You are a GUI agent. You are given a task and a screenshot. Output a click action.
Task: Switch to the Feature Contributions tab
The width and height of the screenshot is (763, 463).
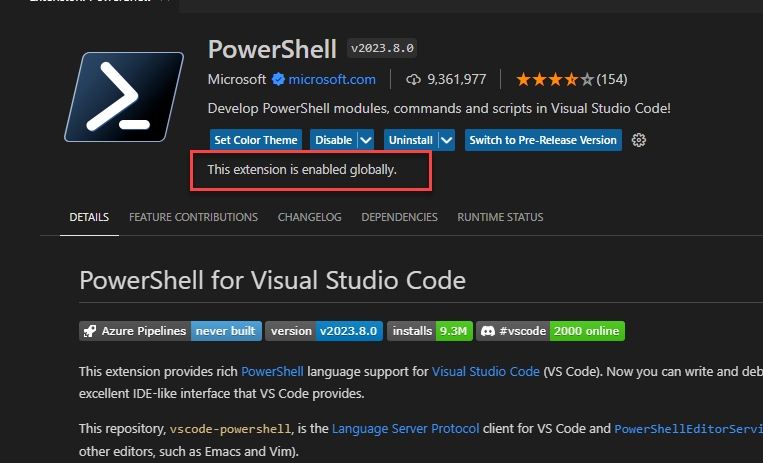pyautogui.click(x=193, y=217)
